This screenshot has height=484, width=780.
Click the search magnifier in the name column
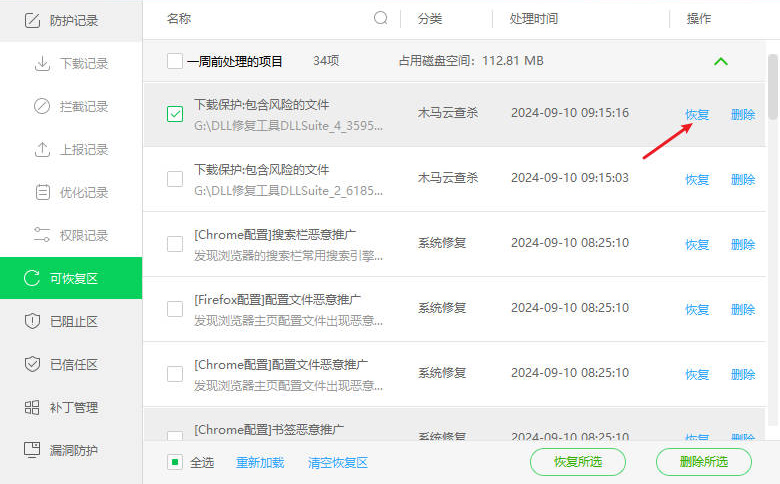pos(381,18)
